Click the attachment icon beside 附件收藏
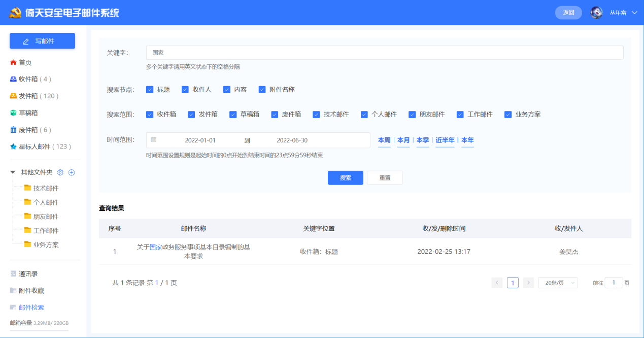This screenshot has width=644, height=338. 13,290
